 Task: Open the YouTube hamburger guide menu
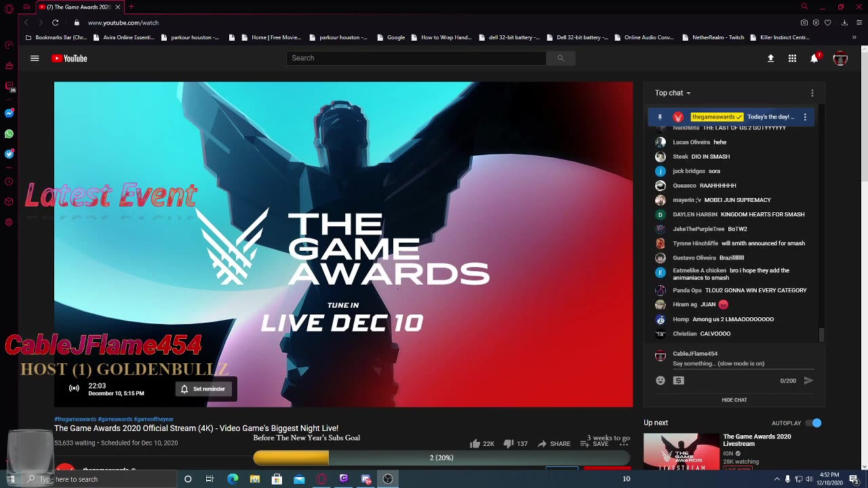click(35, 58)
